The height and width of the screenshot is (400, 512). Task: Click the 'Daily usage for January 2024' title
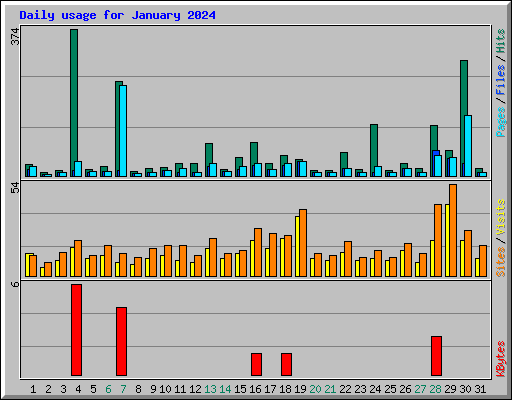[117, 15]
